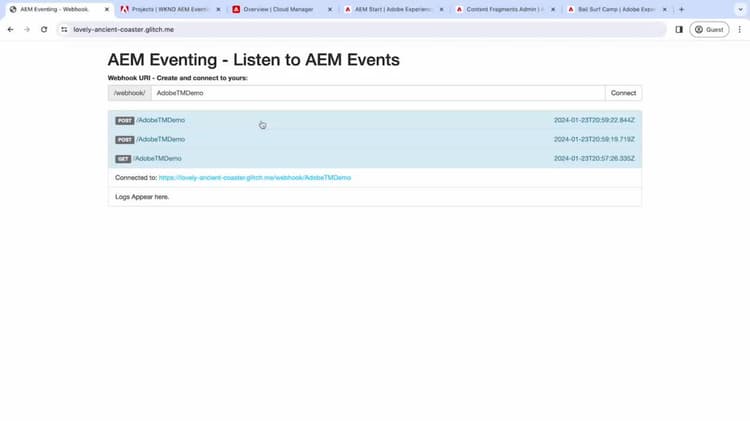Viewport: 750px width, 421px height.
Task: Click timestamp 2024-01-23T20:59:22.844Z
Action: tap(594, 120)
